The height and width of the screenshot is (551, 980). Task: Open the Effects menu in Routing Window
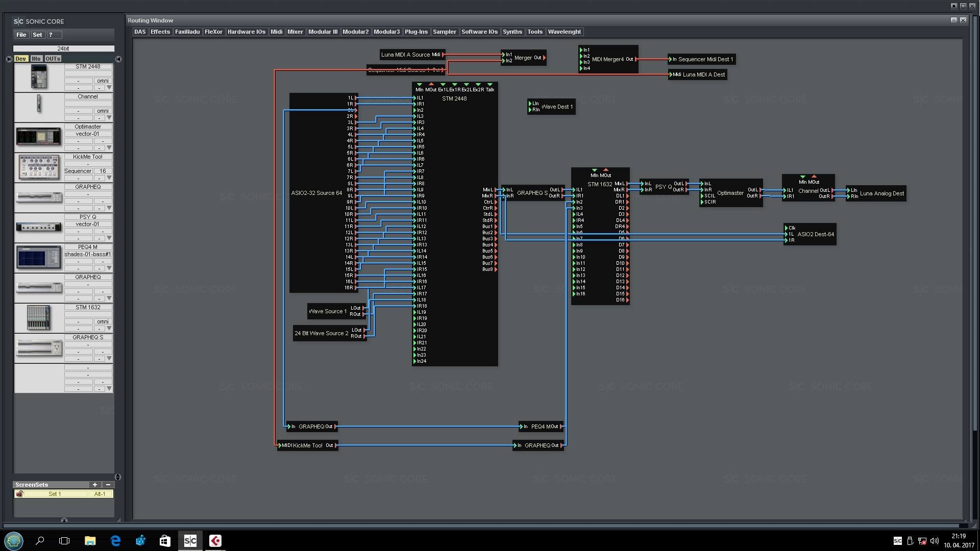tap(160, 32)
